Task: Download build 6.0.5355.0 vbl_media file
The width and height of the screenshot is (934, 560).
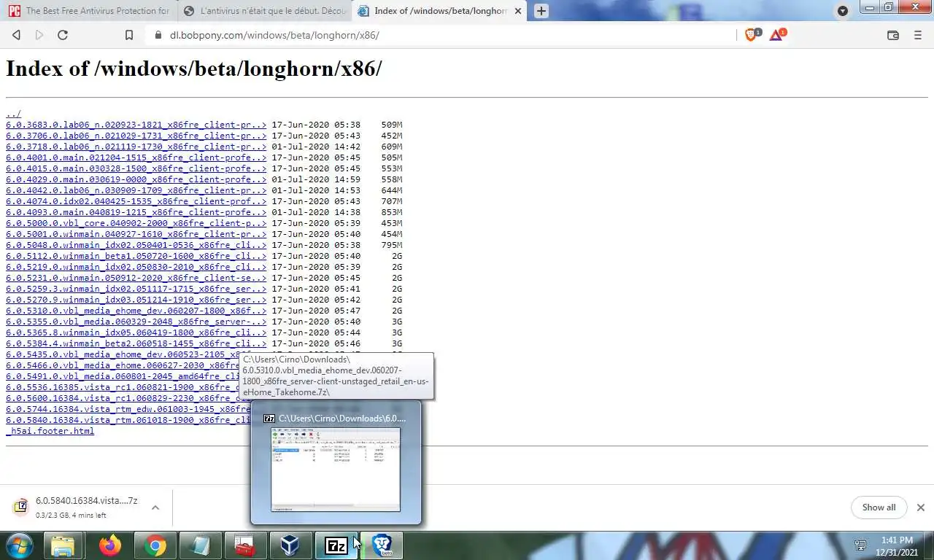Action: 136,322
